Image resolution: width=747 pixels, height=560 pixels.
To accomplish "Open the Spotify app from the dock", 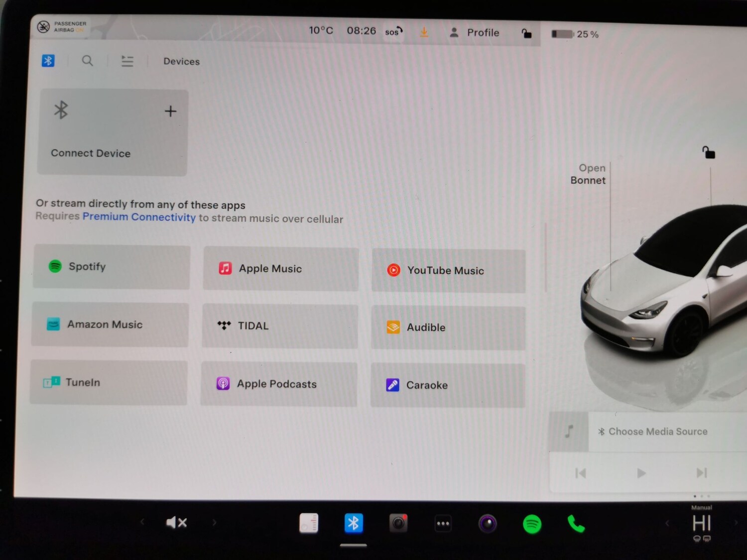I will pyautogui.click(x=532, y=523).
